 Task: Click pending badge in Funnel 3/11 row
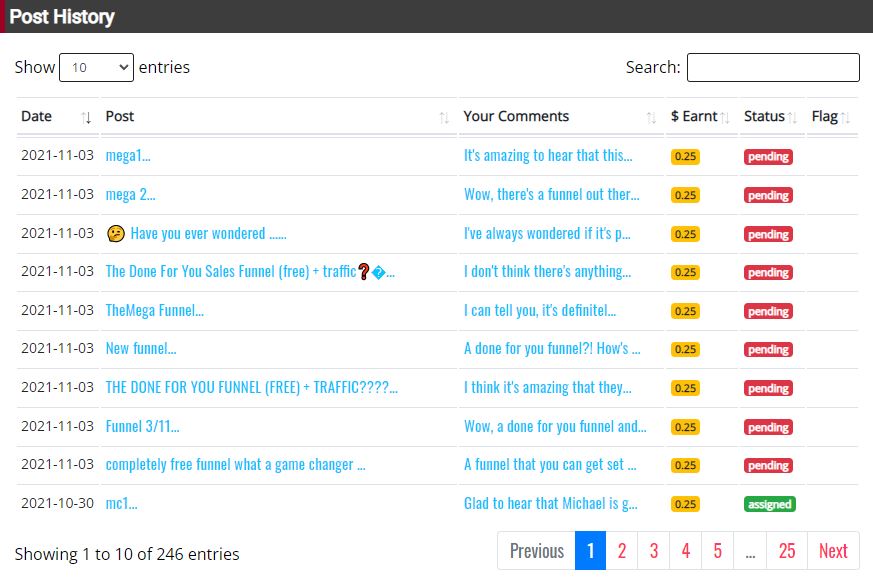[768, 427]
